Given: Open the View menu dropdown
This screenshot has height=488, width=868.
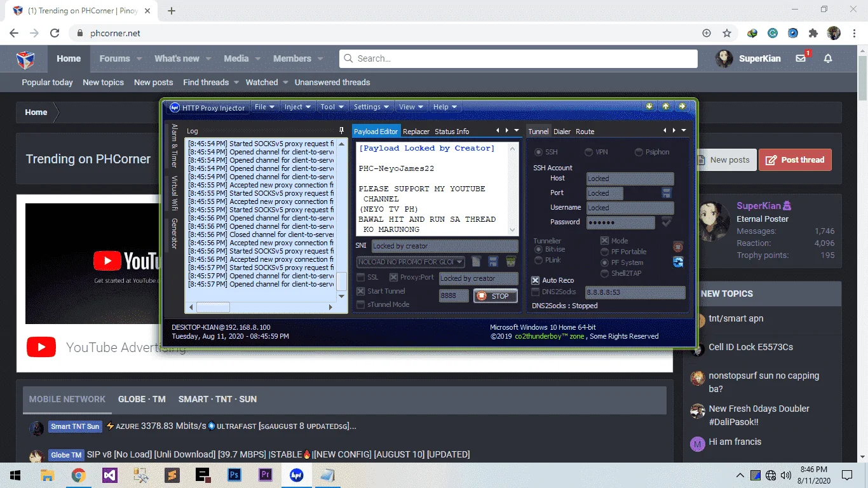Looking at the screenshot, I should tap(411, 107).
